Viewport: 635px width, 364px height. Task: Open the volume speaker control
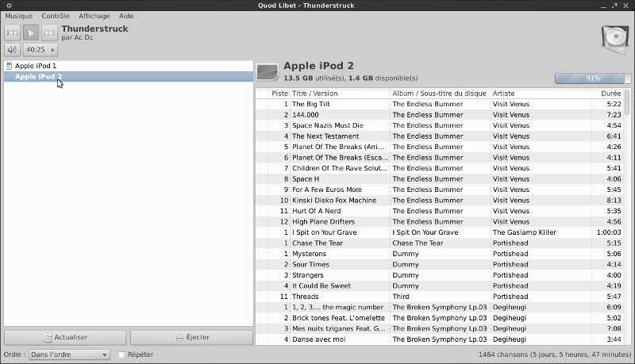(x=12, y=50)
